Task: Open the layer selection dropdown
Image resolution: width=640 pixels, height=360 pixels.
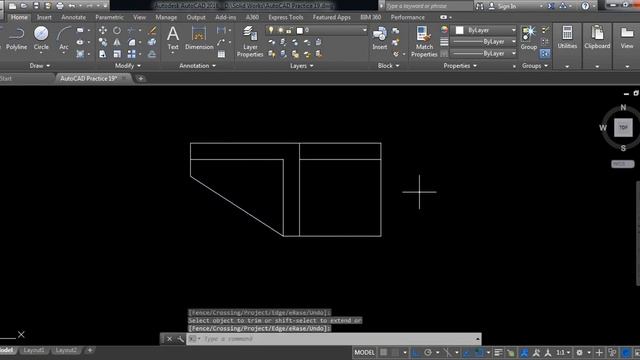Action: [316, 30]
